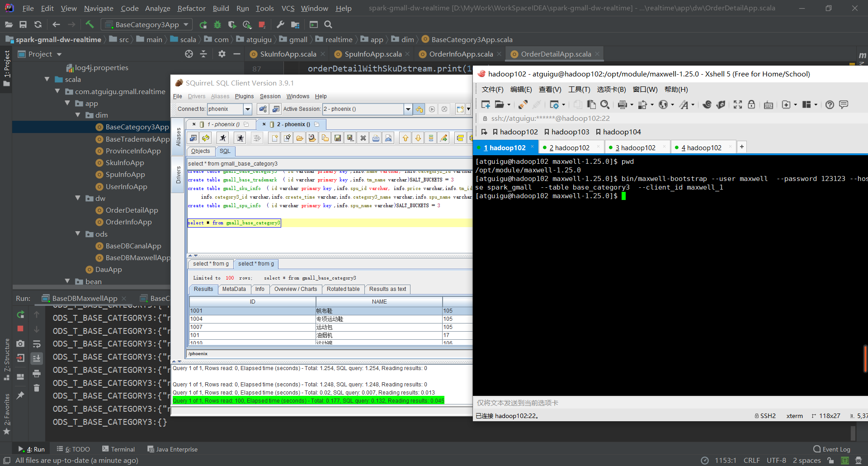Viewport: 868px width, 466px height.
Task: Click the fullscreen icon in Xshell toolbar
Action: coord(738,105)
